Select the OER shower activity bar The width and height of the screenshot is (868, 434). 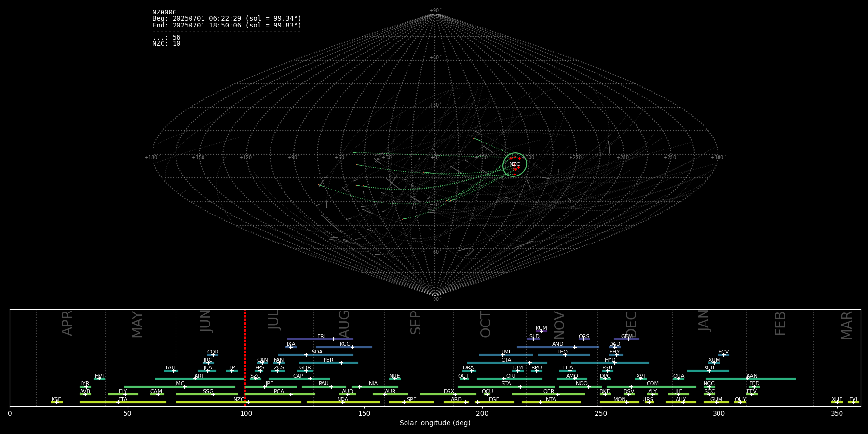[x=548, y=394]
